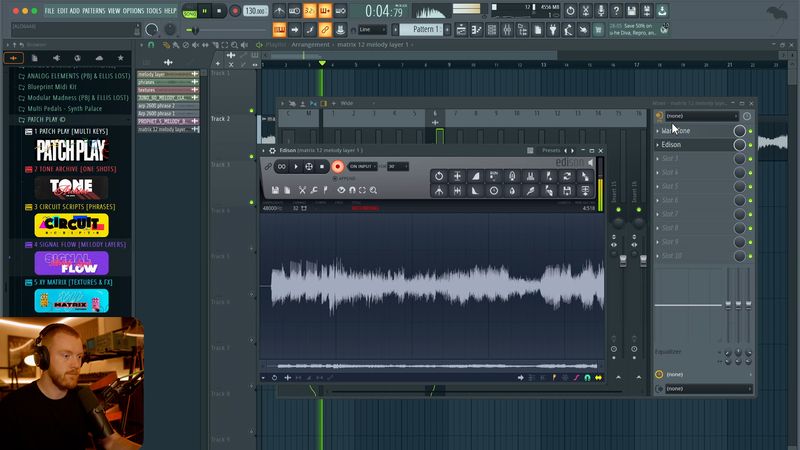Select the browser starred favorites tab
Viewport: 800px width, 450px height.
coord(120,58)
